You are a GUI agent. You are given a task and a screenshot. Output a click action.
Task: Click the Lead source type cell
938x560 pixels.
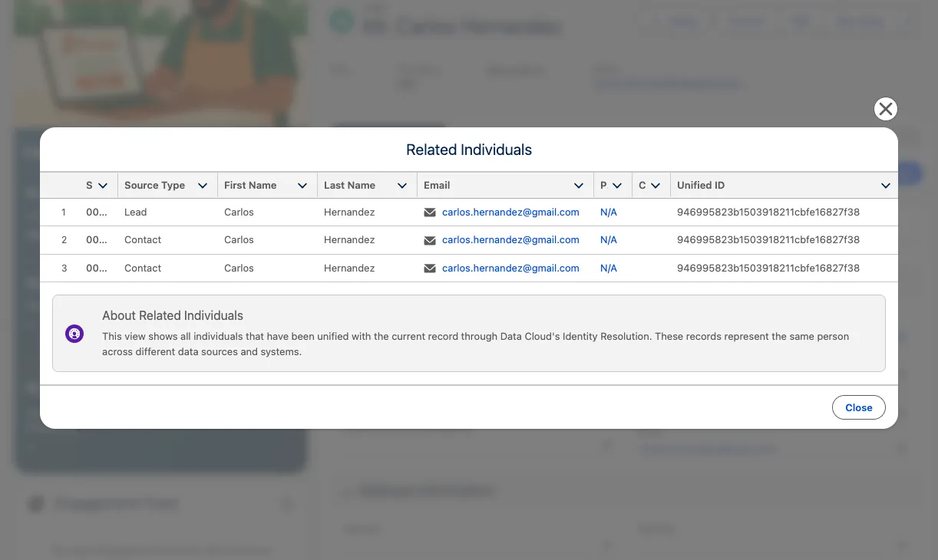click(135, 212)
